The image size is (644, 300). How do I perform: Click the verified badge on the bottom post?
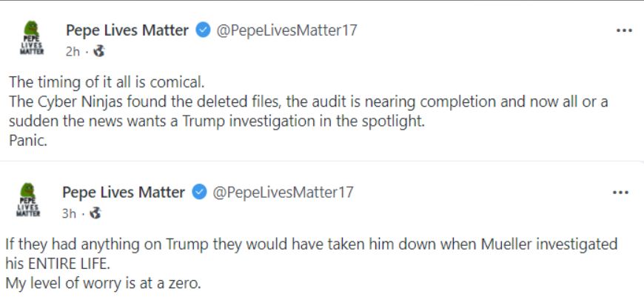[199, 193]
